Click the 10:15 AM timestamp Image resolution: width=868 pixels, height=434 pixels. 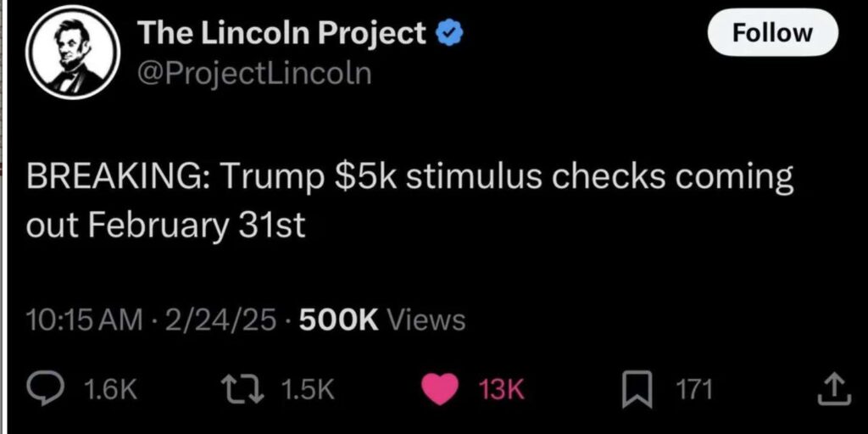coord(85,320)
